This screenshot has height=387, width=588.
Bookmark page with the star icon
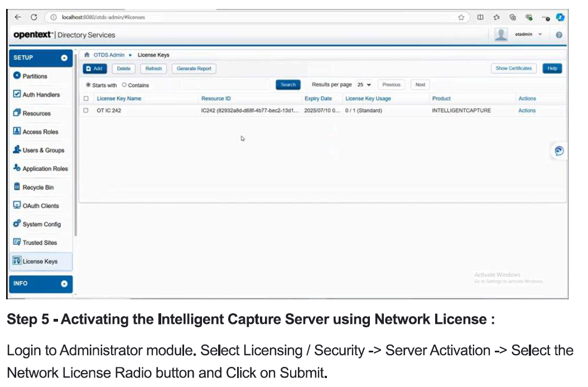click(x=461, y=17)
